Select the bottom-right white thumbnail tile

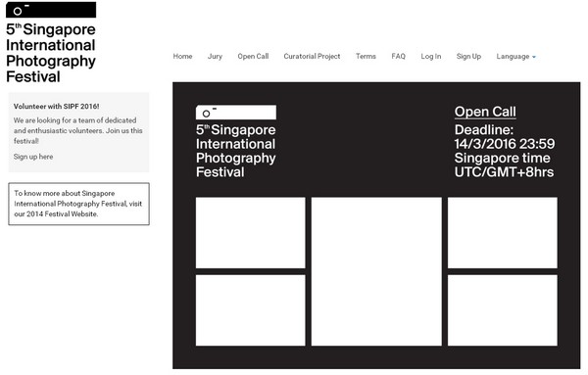[x=503, y=310]
